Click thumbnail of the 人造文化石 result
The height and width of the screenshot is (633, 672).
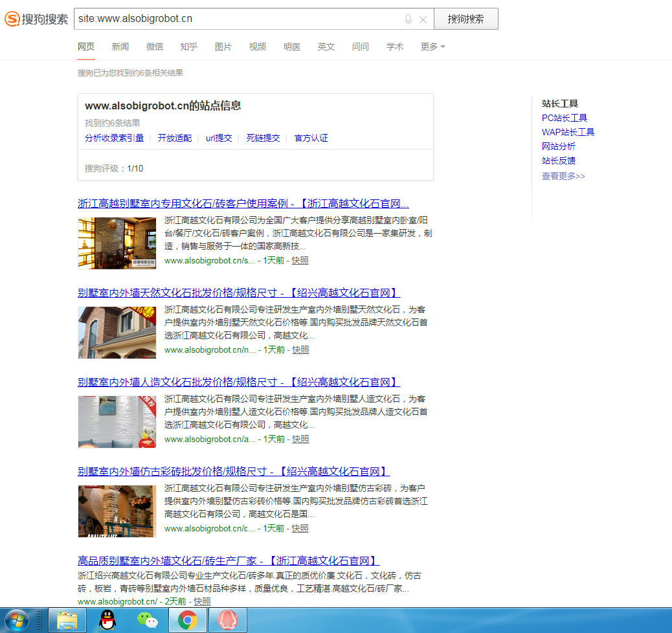pos(117,422)
